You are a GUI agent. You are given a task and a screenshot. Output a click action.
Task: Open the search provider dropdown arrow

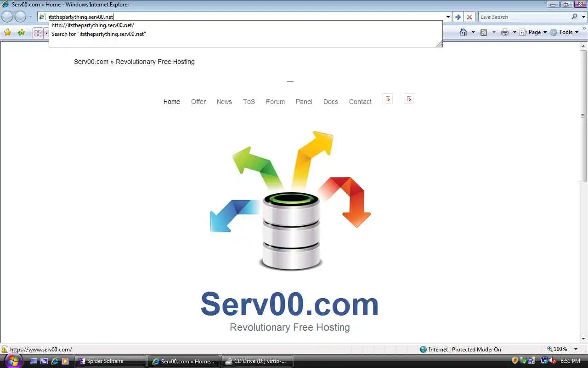click(582, 17)
